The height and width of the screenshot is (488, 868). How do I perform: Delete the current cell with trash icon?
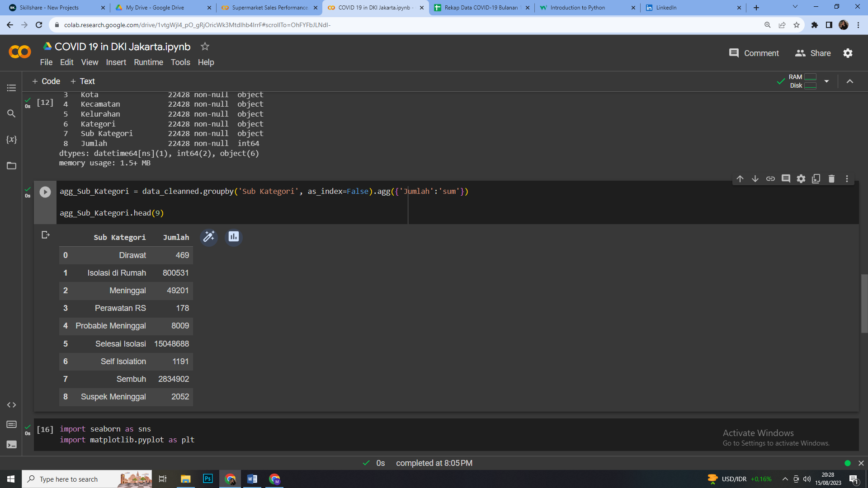[831, 179]
